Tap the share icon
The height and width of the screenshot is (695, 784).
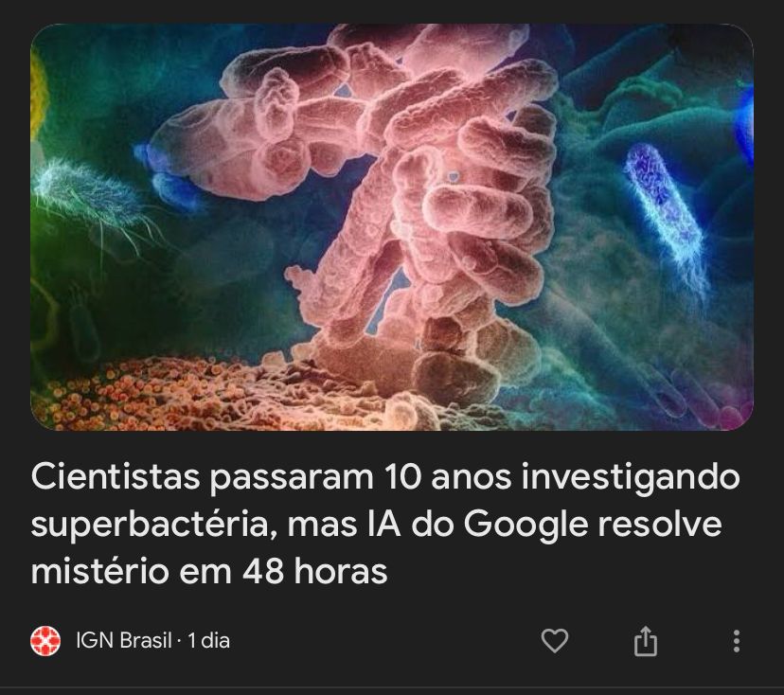click(x=645, y=640)
